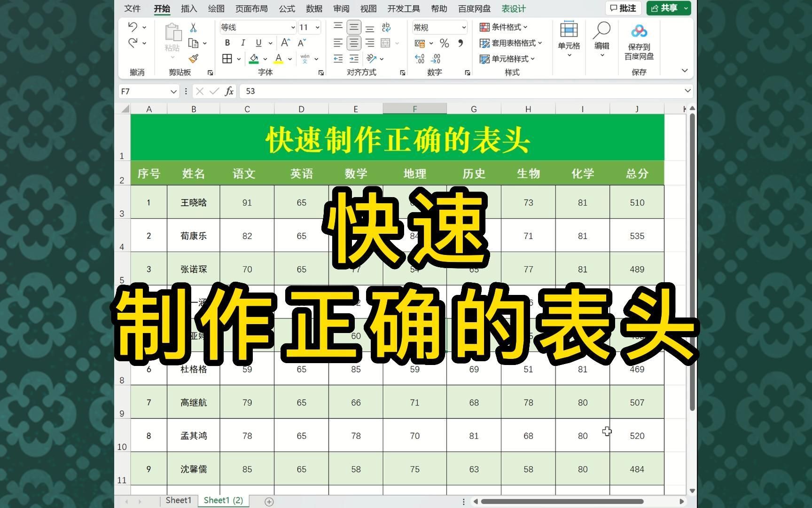Viewport: 812px width, 508px height.
Task: Apply bold formatting with the B icon
Action: (x=227, y=43)
